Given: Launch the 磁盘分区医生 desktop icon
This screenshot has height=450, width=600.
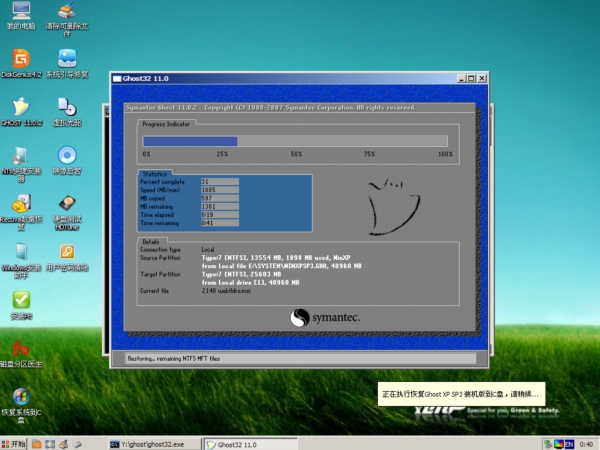Looking at the screenshot, I should pos(21,354).
